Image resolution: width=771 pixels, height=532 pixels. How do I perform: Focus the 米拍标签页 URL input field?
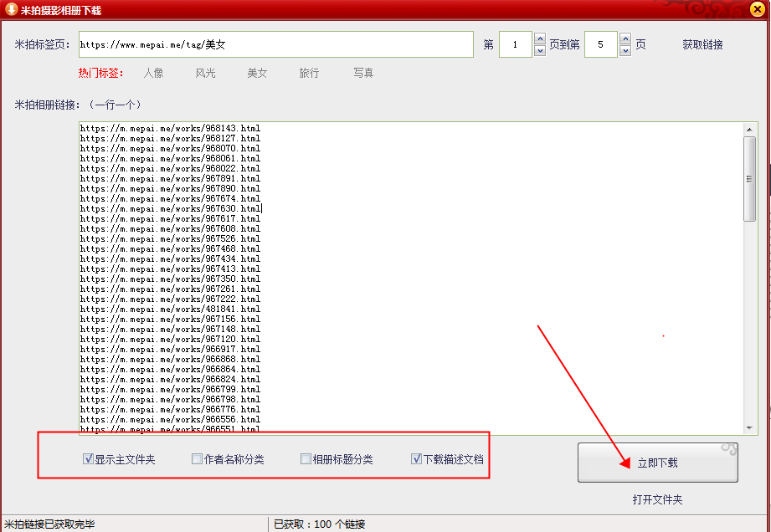276,44
